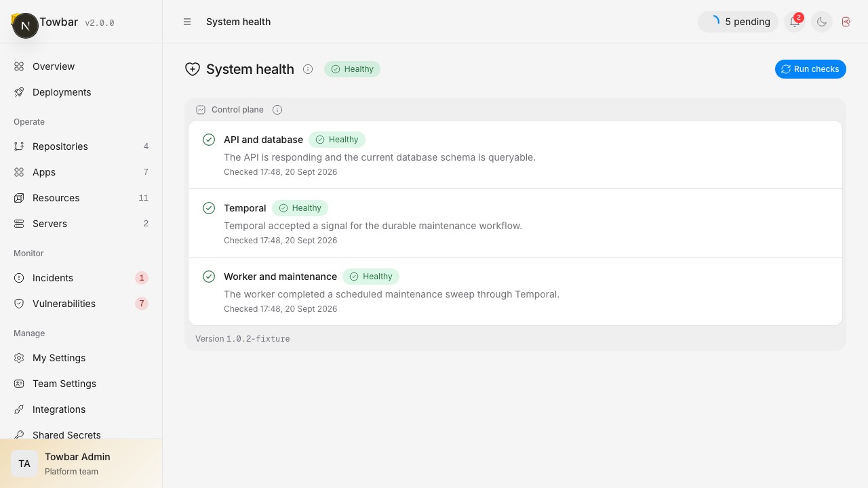The width and height of the screenshot is (868, 488).
Task: Show info beside Control plane label
Action: coord(277,110)
